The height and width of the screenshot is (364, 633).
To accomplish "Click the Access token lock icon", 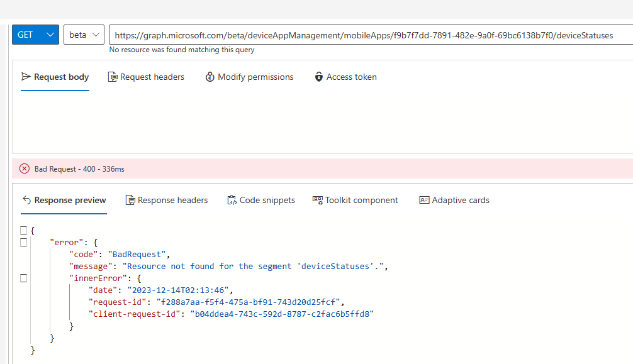I will 318,77.
